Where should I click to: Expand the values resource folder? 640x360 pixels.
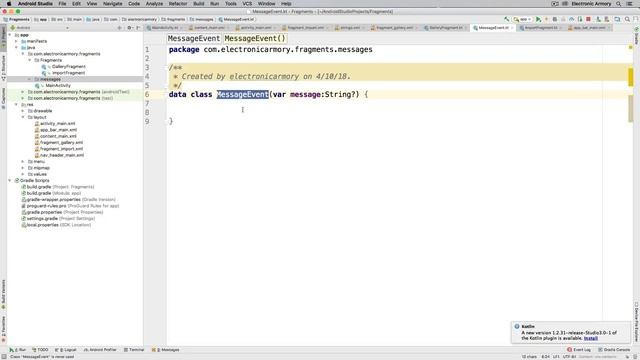pyautogui.click(x=23, y=174)
